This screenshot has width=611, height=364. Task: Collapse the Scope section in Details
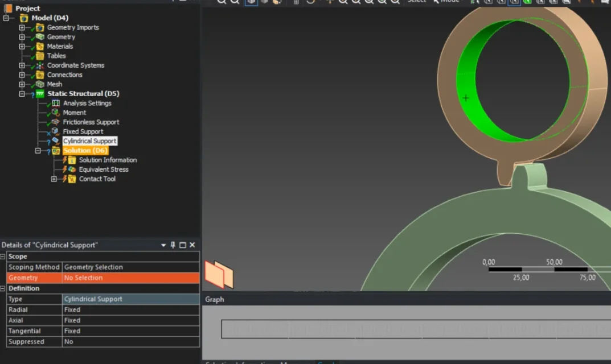point(3,257)
